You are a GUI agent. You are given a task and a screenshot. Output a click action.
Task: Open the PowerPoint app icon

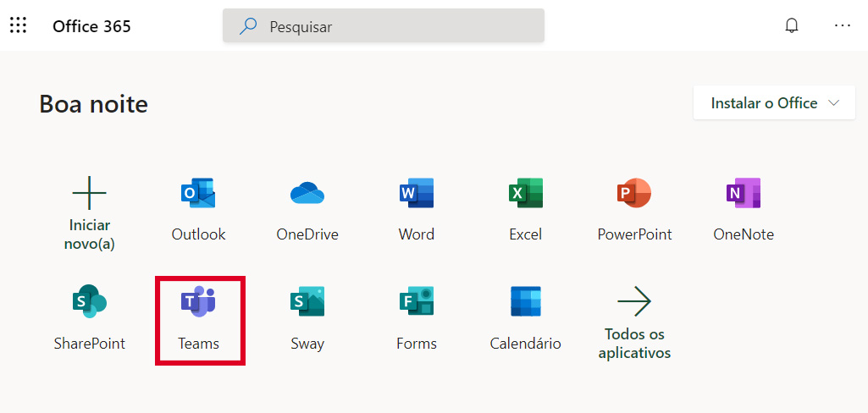coord(634,195)
